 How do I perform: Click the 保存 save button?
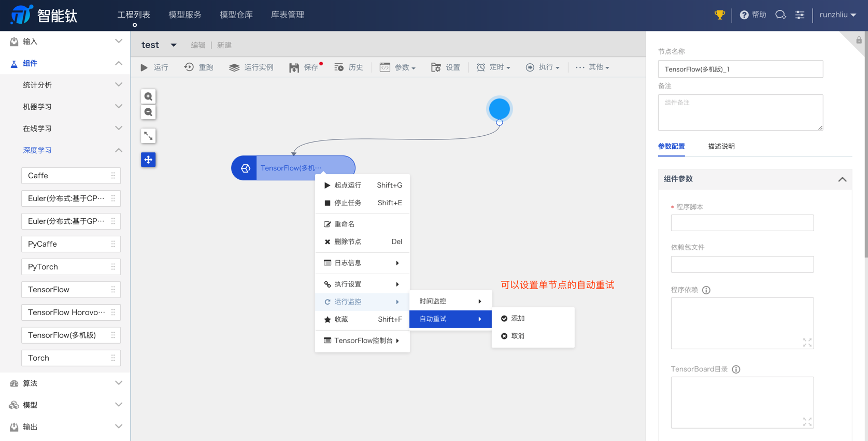click(x=305, y=67)
